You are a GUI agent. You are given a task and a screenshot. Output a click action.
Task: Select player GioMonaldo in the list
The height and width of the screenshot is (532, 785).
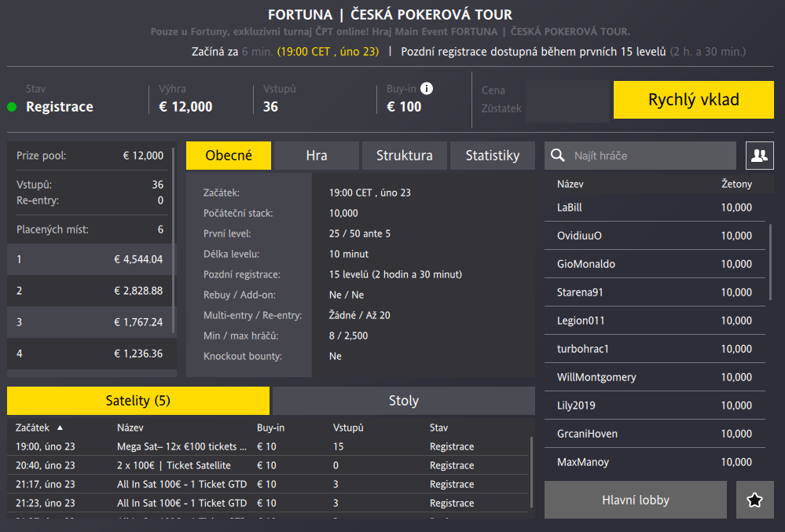[655, 264]
